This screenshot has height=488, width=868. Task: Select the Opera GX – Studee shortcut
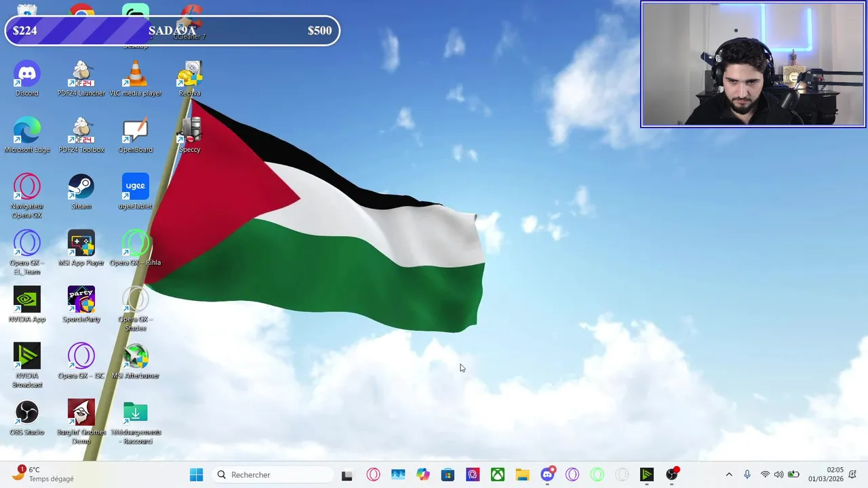[136, 309]
